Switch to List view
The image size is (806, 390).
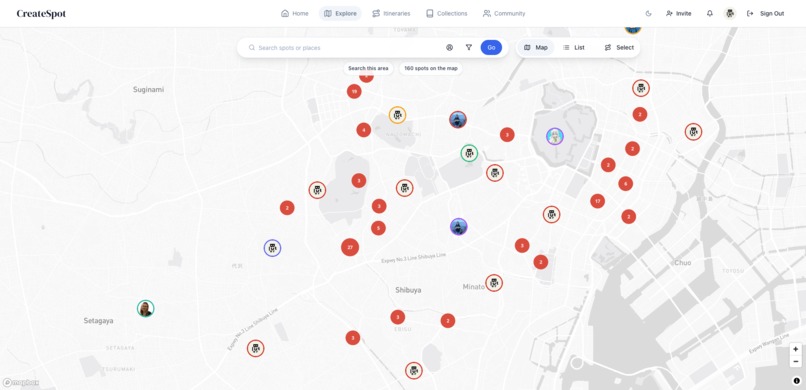click(x=574, y=47)
